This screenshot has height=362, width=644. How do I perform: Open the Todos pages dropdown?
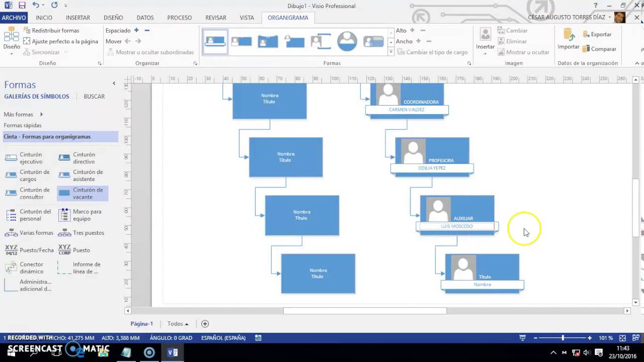click(x=178, y=324)
